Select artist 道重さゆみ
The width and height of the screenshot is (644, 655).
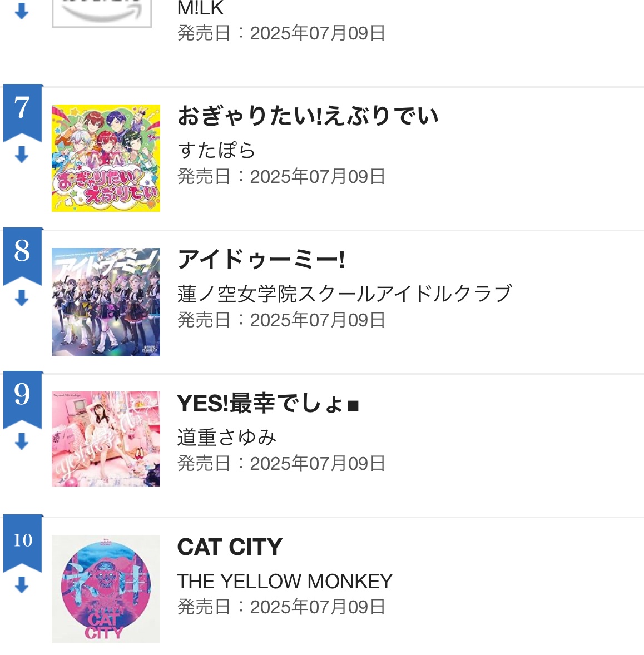[227, 438]
